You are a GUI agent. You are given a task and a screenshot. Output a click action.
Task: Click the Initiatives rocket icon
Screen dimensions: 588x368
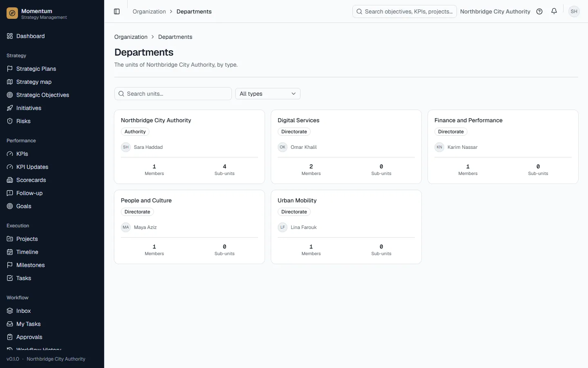click(10, 108)
